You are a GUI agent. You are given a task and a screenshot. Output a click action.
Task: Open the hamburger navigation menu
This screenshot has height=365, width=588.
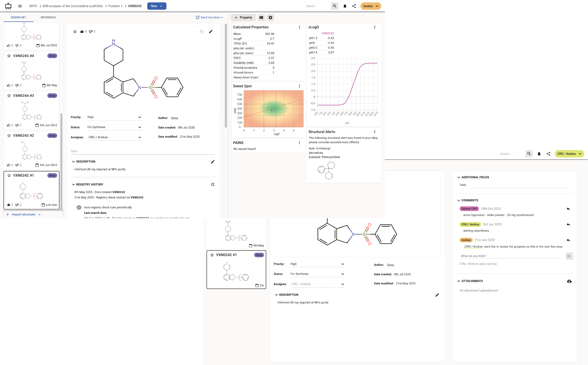pos(20,6)
